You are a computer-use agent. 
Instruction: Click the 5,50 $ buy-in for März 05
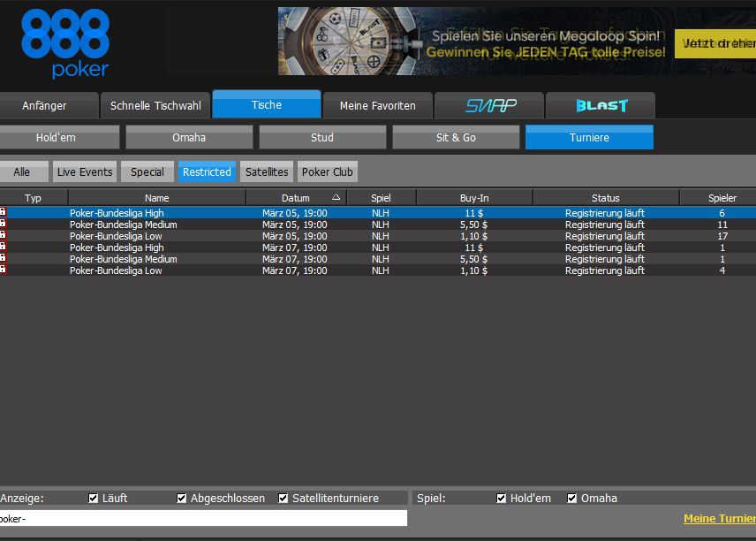pyautogui.click(x=473, y=225)
